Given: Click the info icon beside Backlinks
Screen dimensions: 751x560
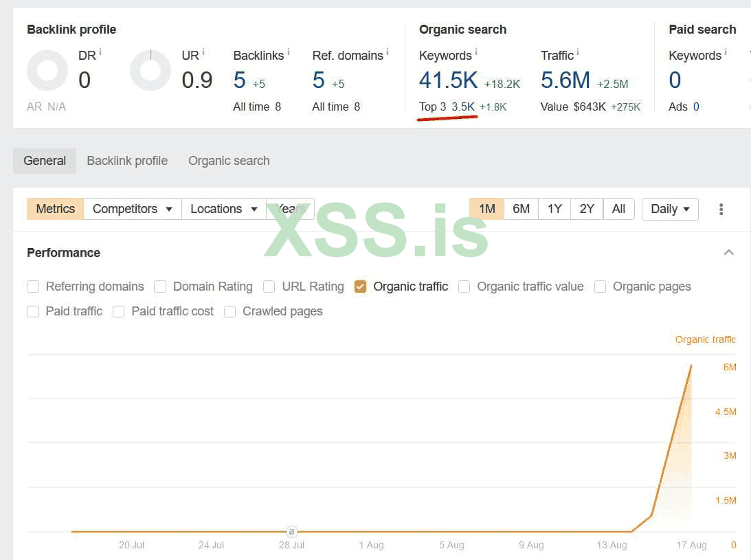Looking at the screenshot, I should [289, 52].
